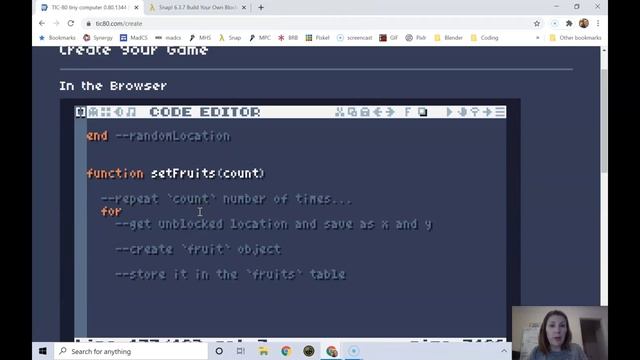Open the Synergy bookmark
The width and height of the screenshot is (640, 360).
tap(98, 38)
